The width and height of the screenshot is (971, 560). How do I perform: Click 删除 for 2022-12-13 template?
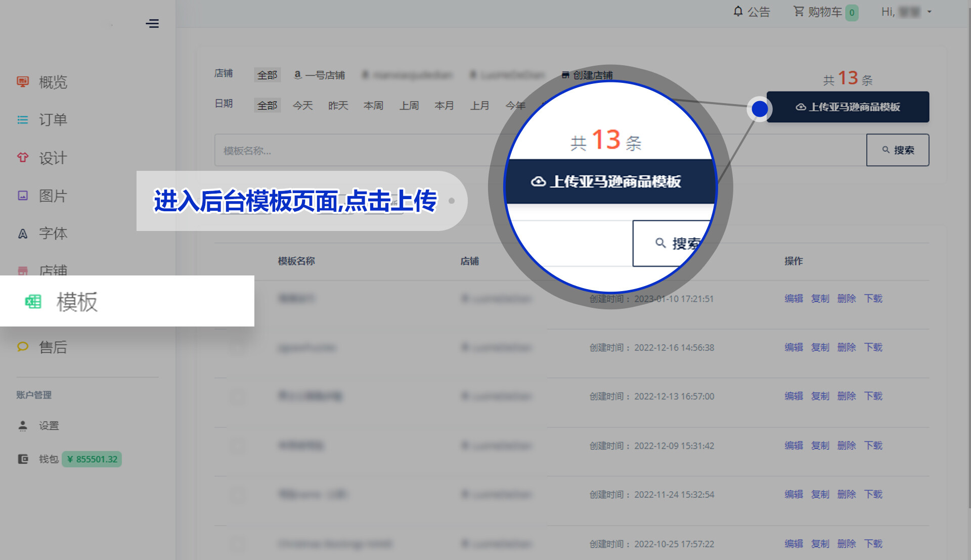pos(846,396)
